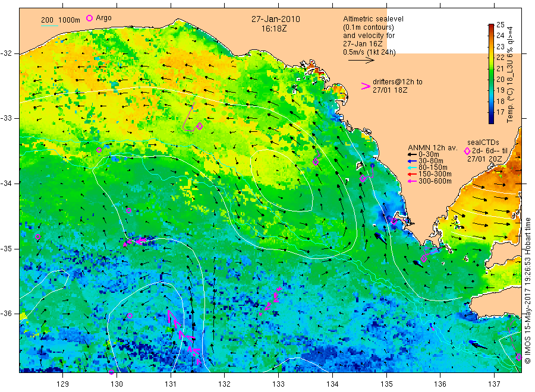Click the red 150-300m legend arrow
The height and width of the screenshot is (392, 535).
[x=412, y=174]
